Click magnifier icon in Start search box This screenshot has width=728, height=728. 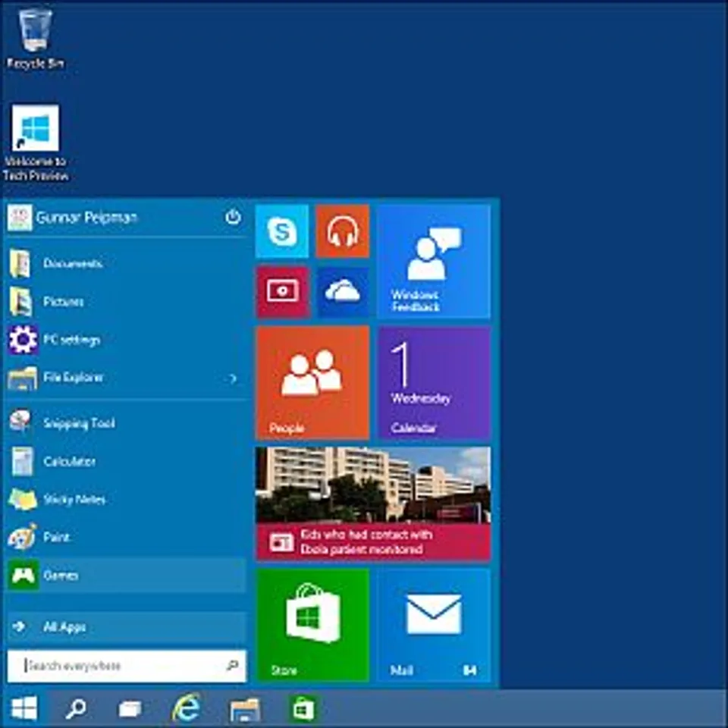tap(233, 666)
